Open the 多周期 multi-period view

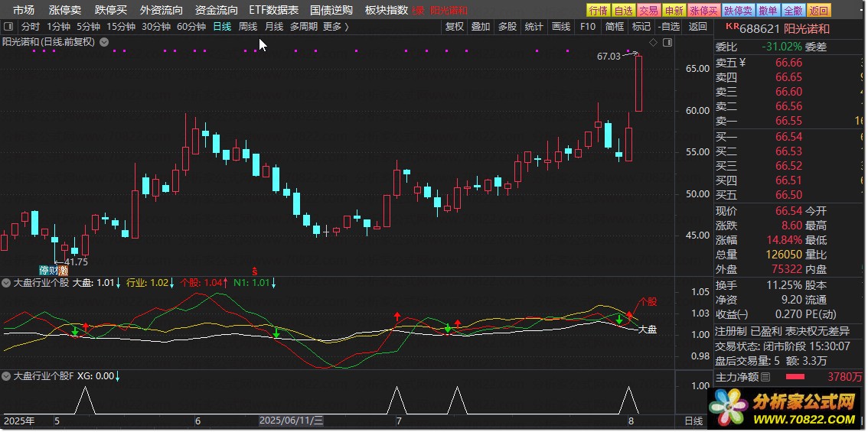click(x=304, y=27)
